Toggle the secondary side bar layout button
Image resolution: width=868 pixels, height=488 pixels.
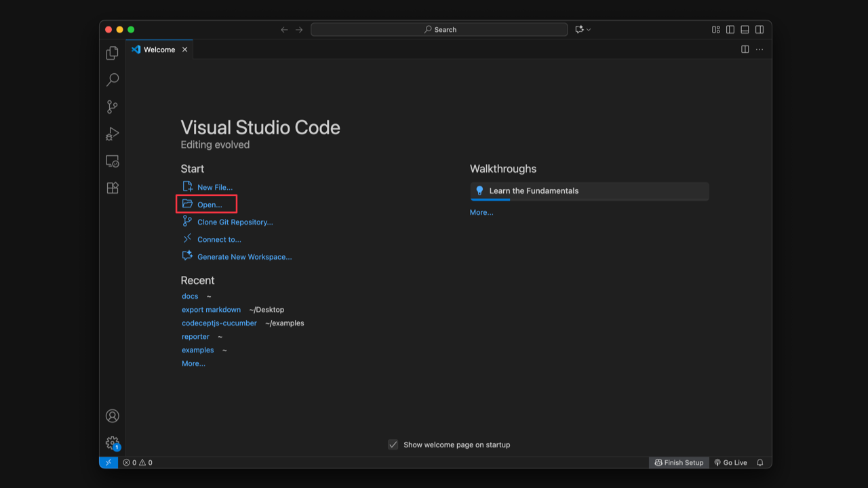click(759, 30)
